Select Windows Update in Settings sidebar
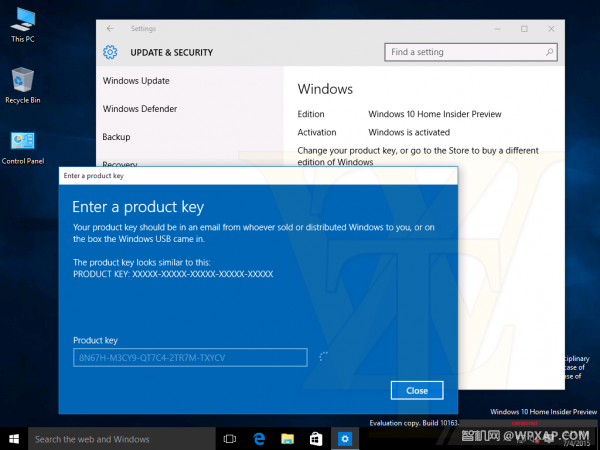 [136, 81]
